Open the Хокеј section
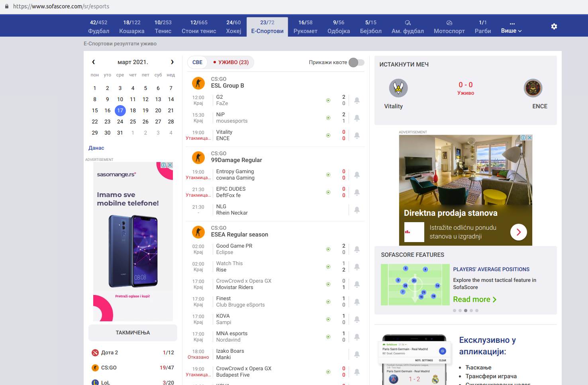Image resolution: width=588 pixels, height=385 pixels. tap(233, 27)
